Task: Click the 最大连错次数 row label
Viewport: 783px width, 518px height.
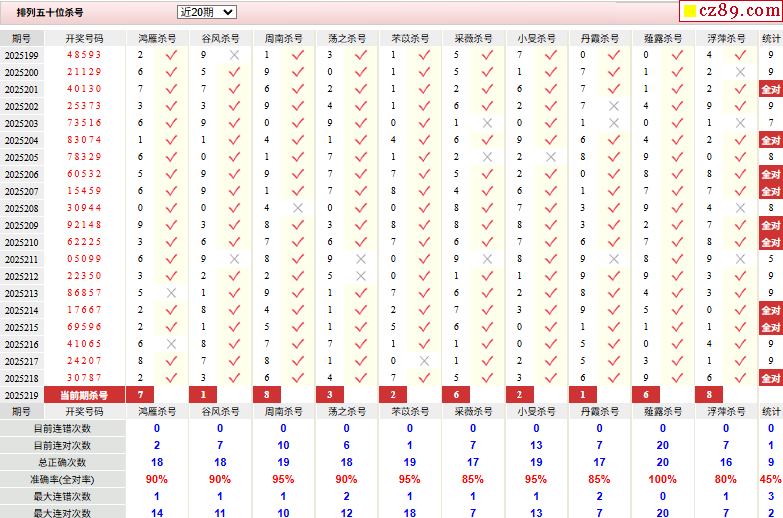Action: tap(62, 497)
